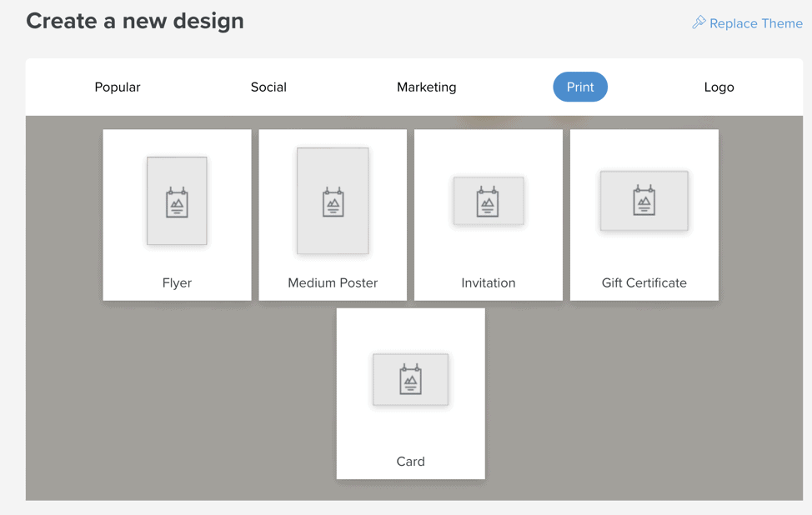The height and width of the screenshot is (515, 812).
Task: Select the poster icon inside Medium Poster
Action: point(333,202)
